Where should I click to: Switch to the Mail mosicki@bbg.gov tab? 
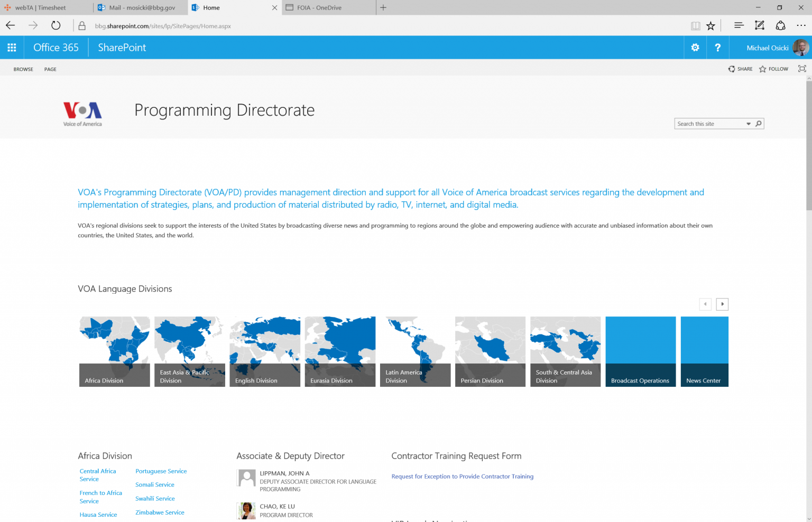point(141,7)
